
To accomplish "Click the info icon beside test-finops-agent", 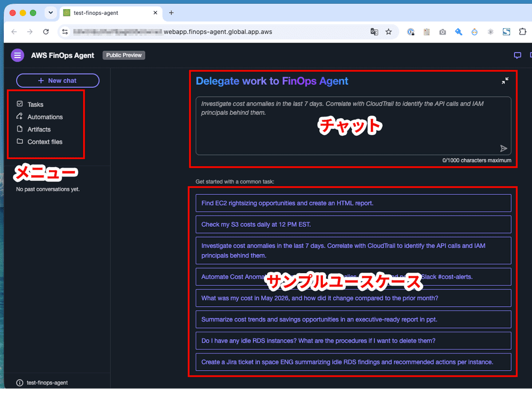I will [20, 383].
